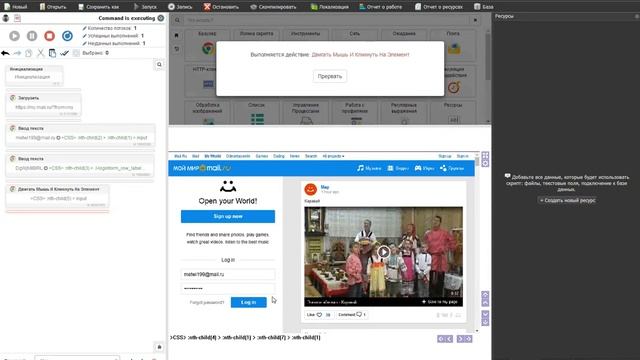Click the gray play script button
This screenshot has width=640, height=360.
(x=14, y=36)
